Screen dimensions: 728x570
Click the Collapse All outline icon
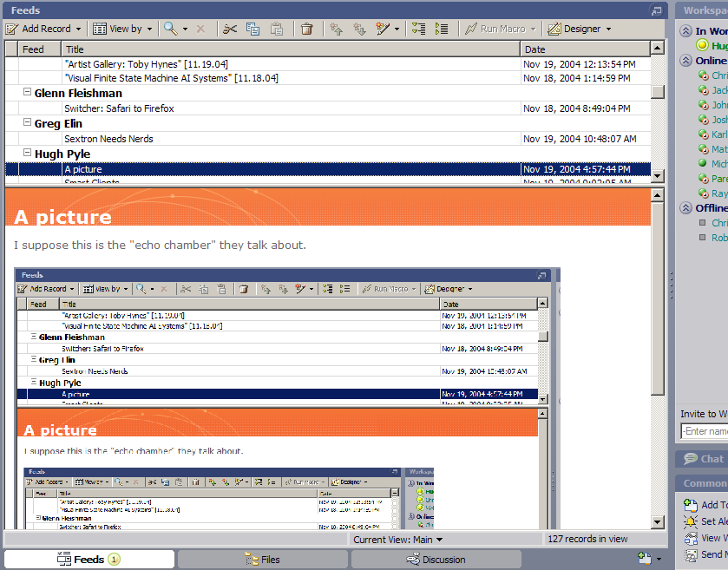pyautogui.click(x=442, y=29)
